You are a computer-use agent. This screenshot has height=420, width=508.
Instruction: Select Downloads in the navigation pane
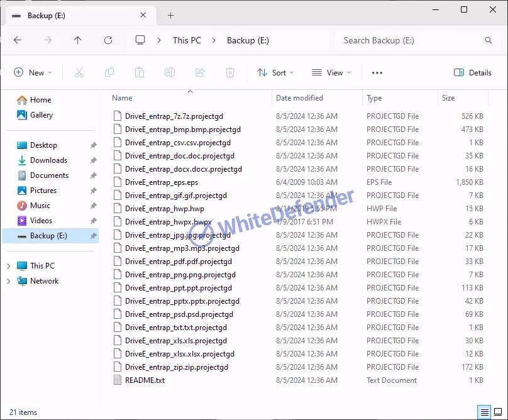click(48, 160)
